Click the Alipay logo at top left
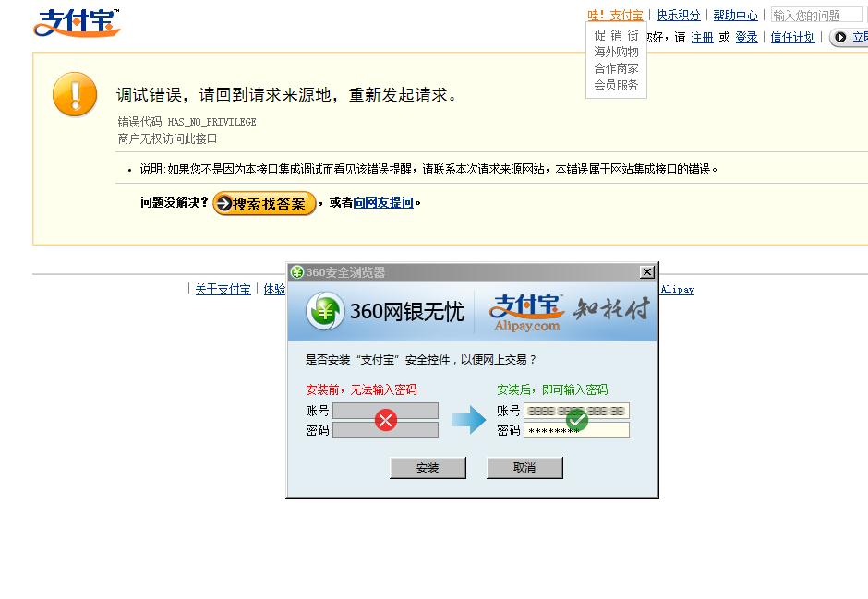The height and width of the screenshot is (599, 868). (77, 23)
